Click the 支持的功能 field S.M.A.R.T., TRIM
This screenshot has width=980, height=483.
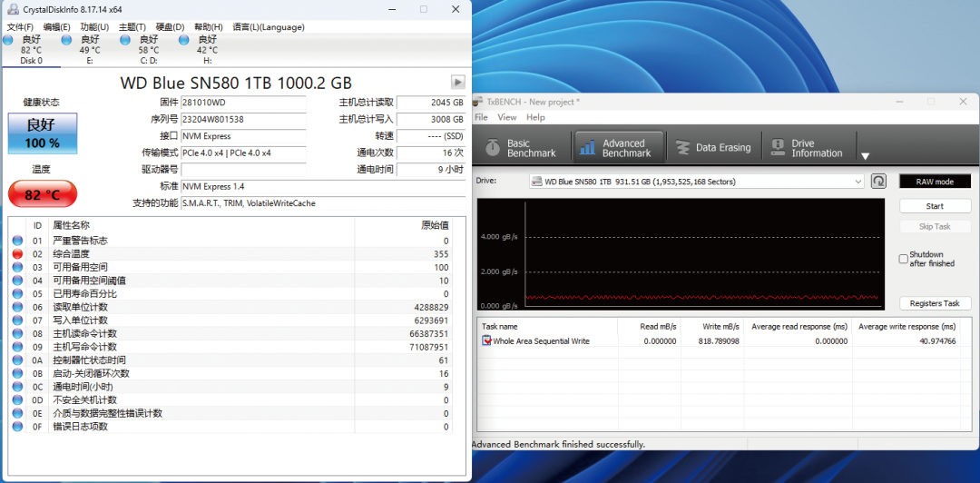pos(323,203)
